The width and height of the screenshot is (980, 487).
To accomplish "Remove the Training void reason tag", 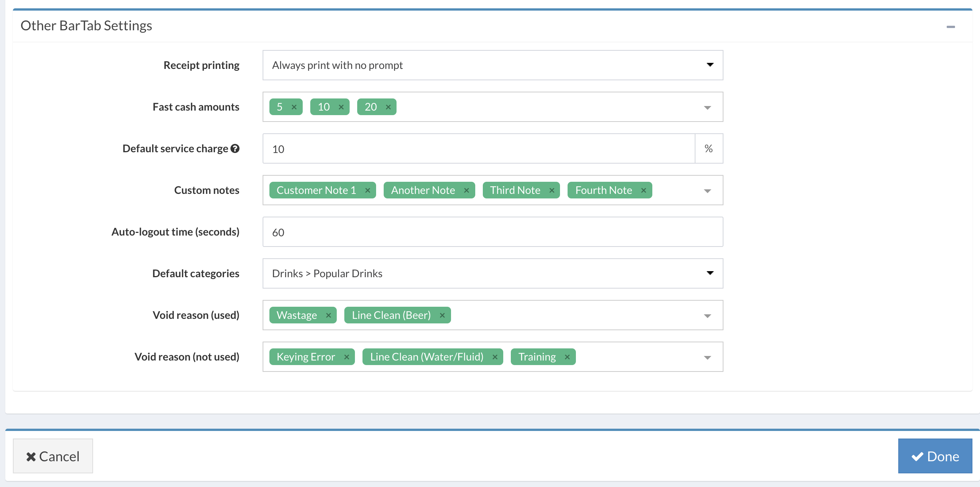I will click(x=567, y=357).
